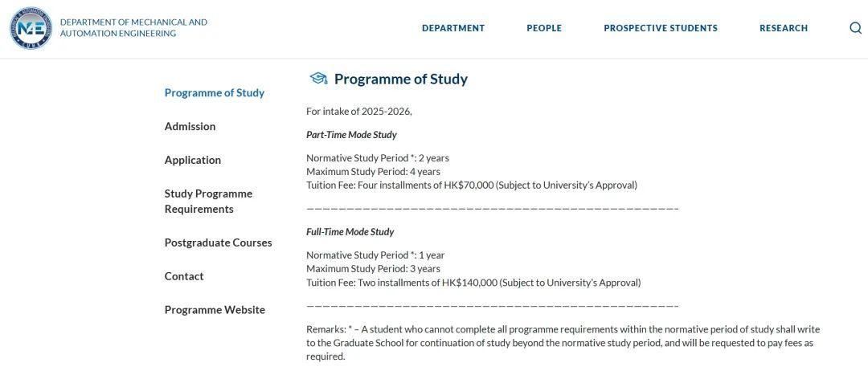This screenshot has height=379, width=868.
Task: Click the HK$70,000 tuition fee line
Action: (x=471, y=185)
